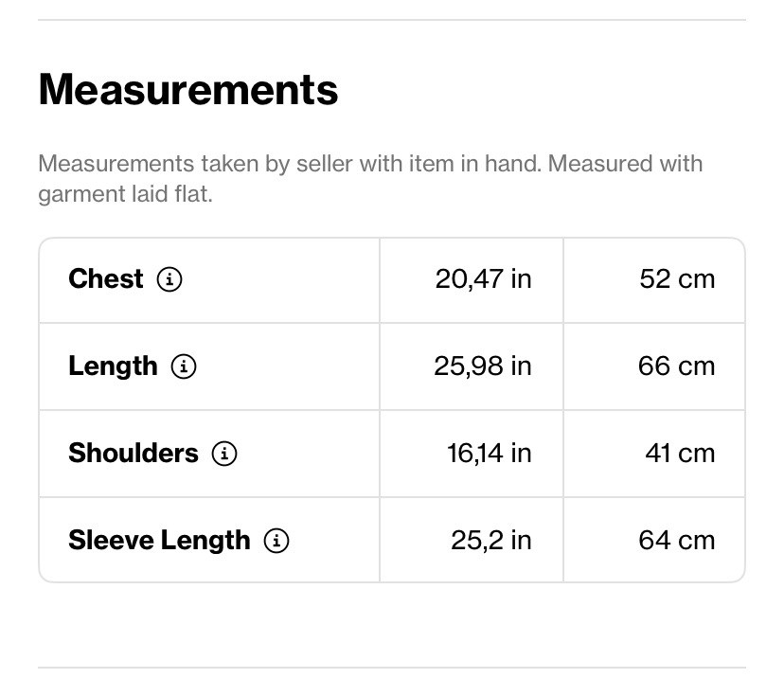The height and width of the screenshot is (696, 784).
Task: Tap the info icon beside Shoulders
Action: click(x=224, y=454)
